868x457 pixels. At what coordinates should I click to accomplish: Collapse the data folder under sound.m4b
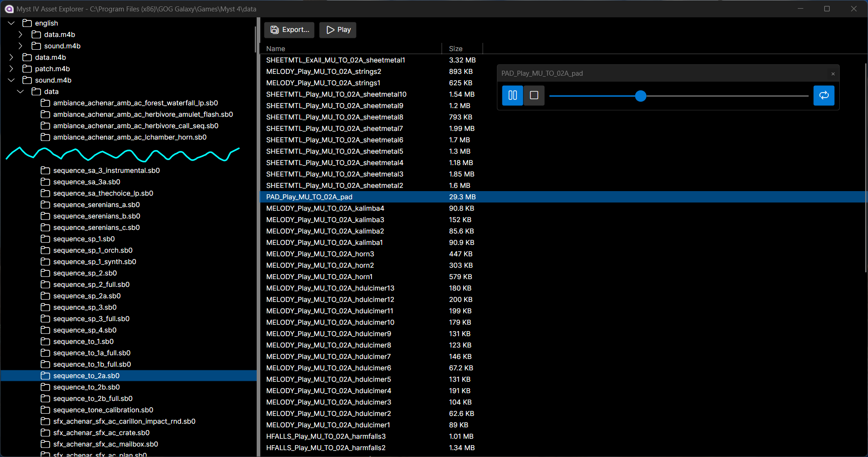pos(21,91)
